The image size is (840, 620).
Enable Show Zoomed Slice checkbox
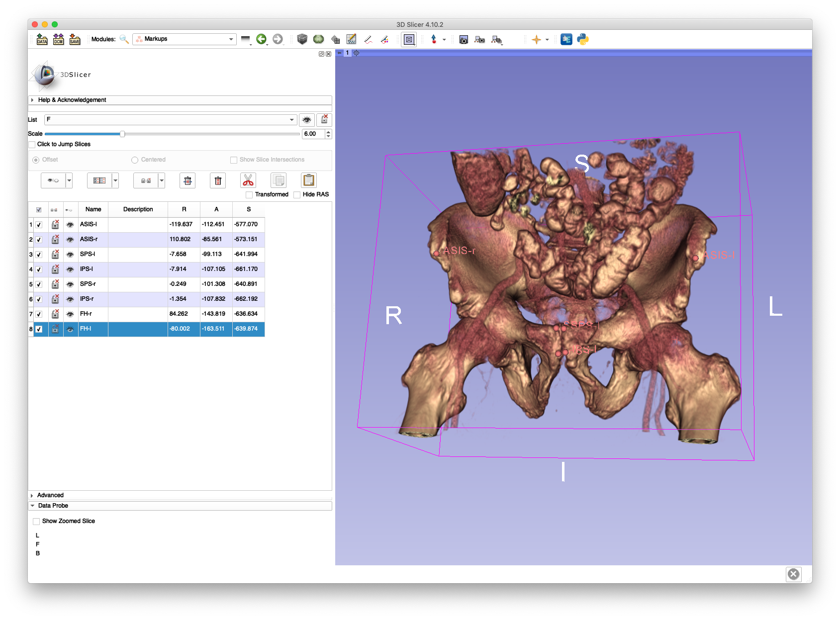tap(36, 522)
